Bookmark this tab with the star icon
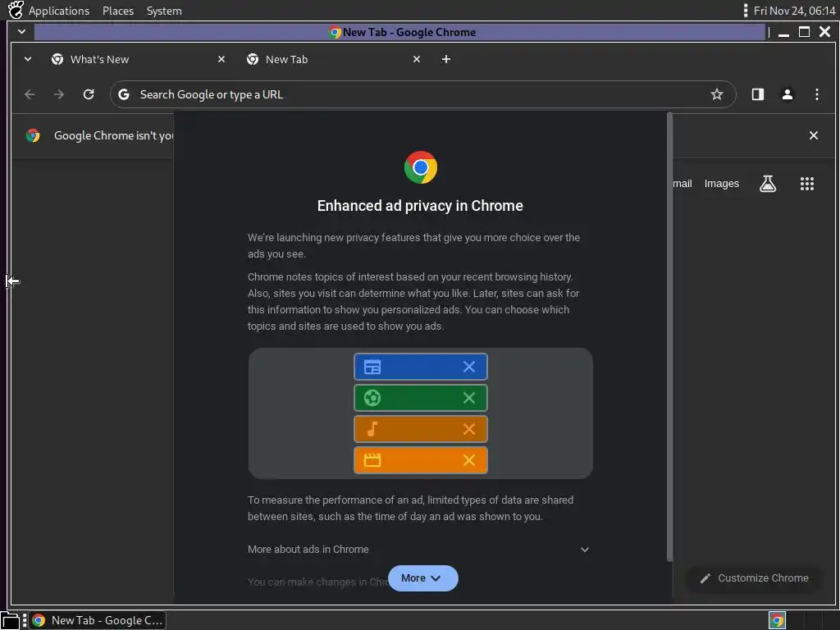 click(716, 95)
